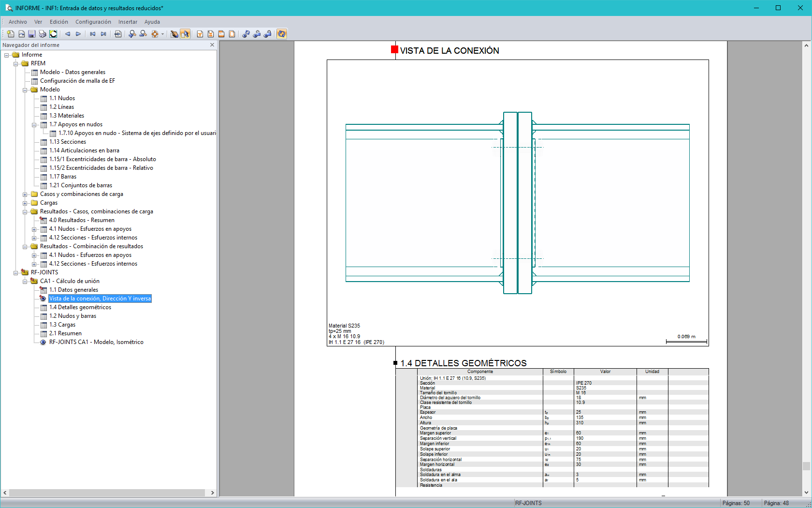Click the VISTA DE LA CONEXIÓN heading
The image size is (812, 508).
click(449, 50)
